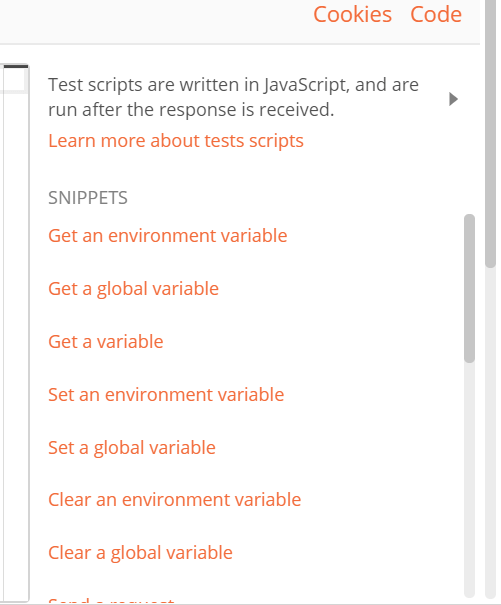Click the SNIPPETS section heading

(88, 198)
